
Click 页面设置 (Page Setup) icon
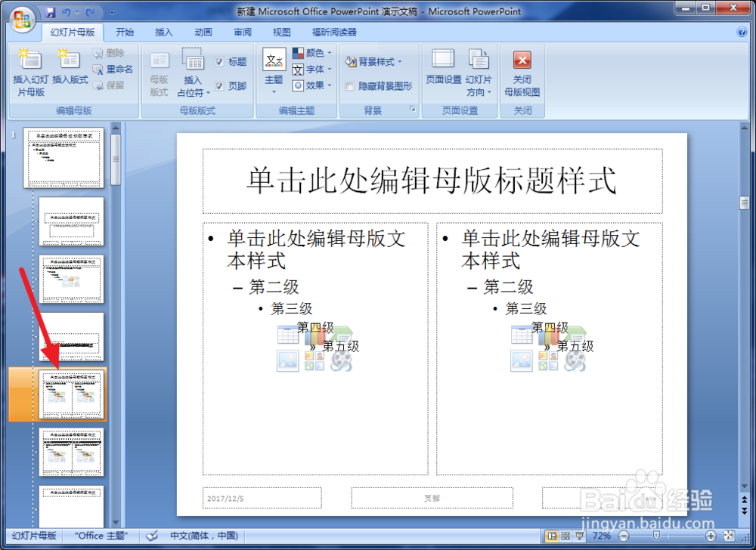(442, 70)
